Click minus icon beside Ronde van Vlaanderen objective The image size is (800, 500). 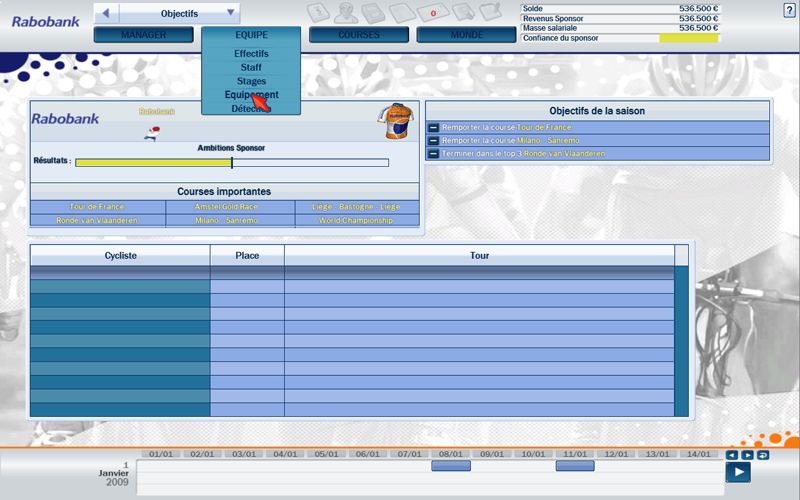433,154
